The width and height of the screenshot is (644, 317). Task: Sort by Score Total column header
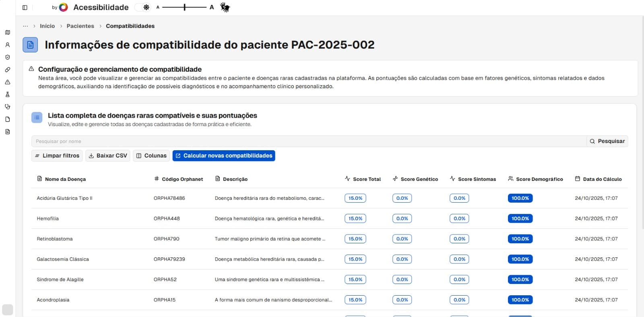[x=363, y=179]
